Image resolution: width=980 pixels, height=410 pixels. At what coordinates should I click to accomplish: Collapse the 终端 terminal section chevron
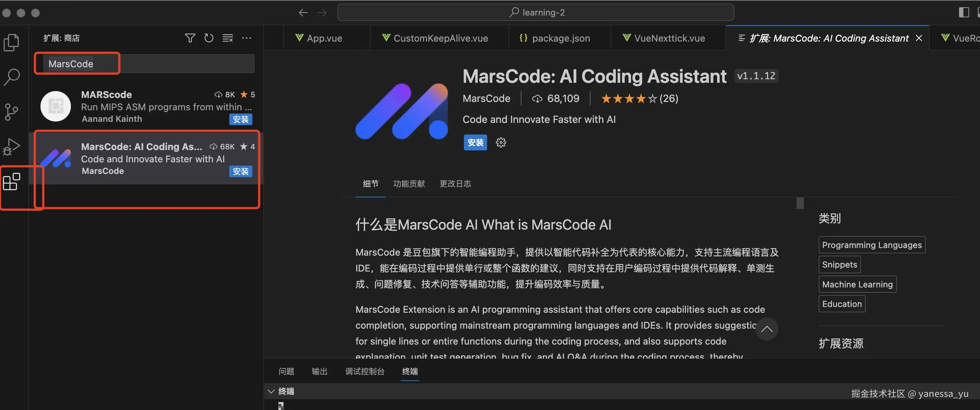pos(271,391)
